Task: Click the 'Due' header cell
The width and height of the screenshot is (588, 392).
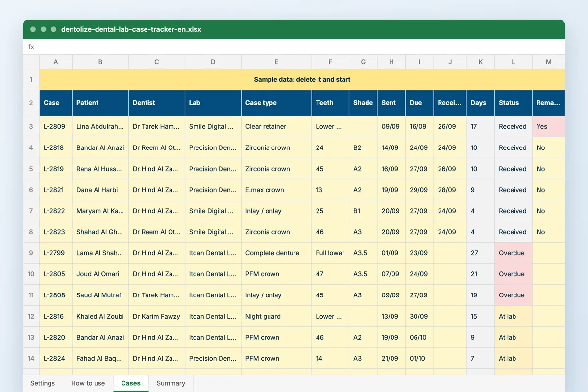Action: 419,103
